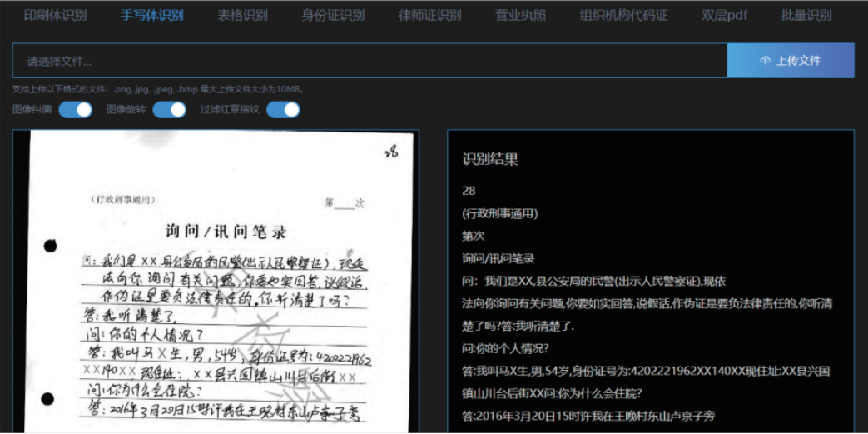Screen dimensions: 868x434
Task: Switch to the 营业执照 tab
Action: pyautogui.click(x=520, y=16)
